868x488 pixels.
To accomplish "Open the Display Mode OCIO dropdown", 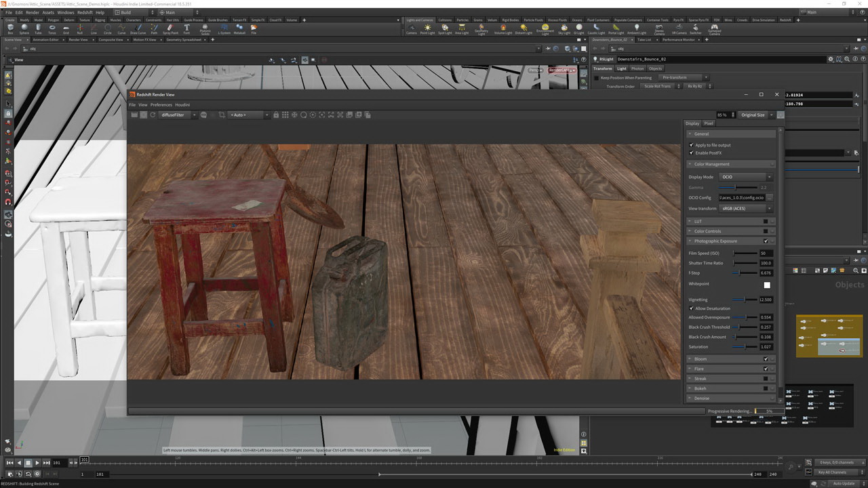I will tap(746, 177).
